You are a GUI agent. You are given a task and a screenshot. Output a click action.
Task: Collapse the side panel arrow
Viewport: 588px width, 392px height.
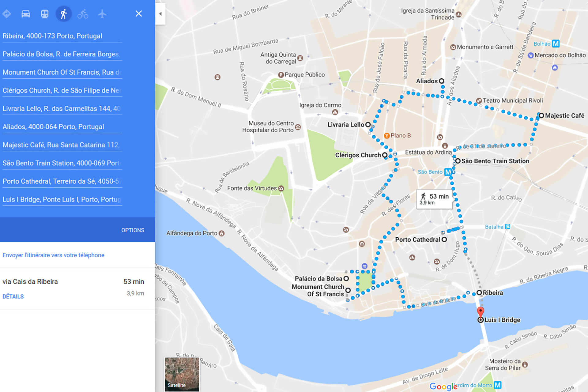click(160, 14)
